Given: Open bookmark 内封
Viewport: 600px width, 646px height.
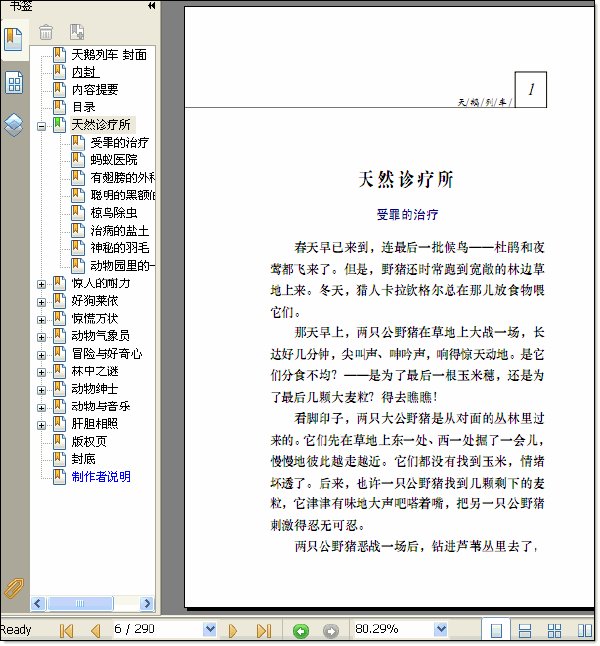Looking at the screenshot, I should [x=85, y=72].
